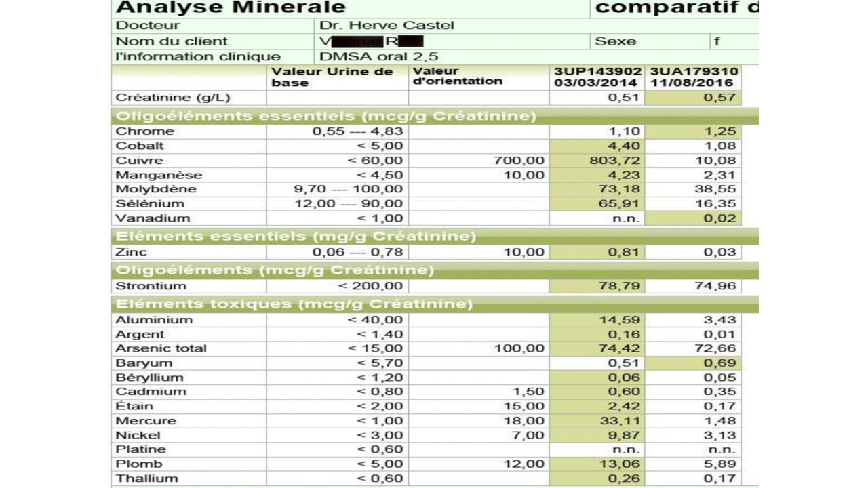Select the 'Cuivre' row label
The width and height of the screenshot is (868, 488).
[x=139, y=161]
